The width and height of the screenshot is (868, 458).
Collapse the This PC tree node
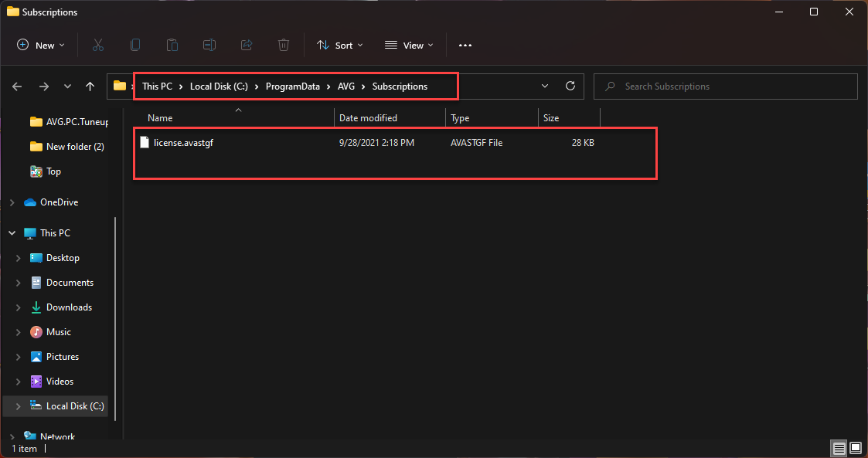pyautogui.click(x=12, y=233)
